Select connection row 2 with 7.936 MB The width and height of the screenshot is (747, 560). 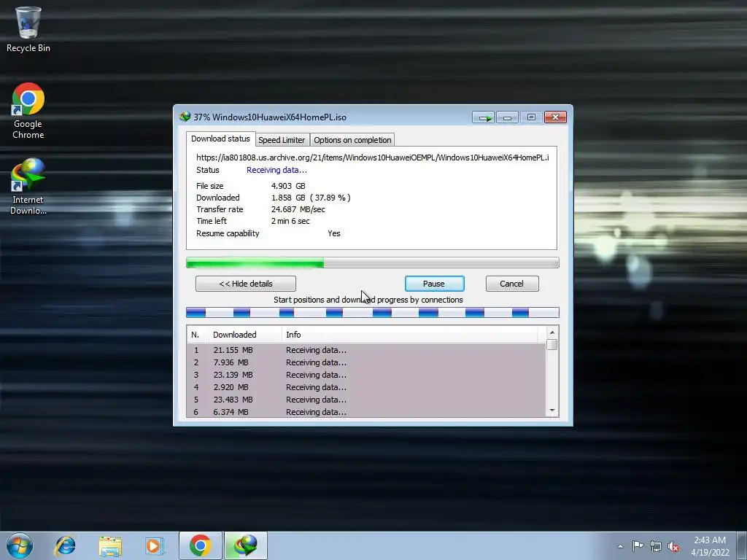click(x=366, y=362)
